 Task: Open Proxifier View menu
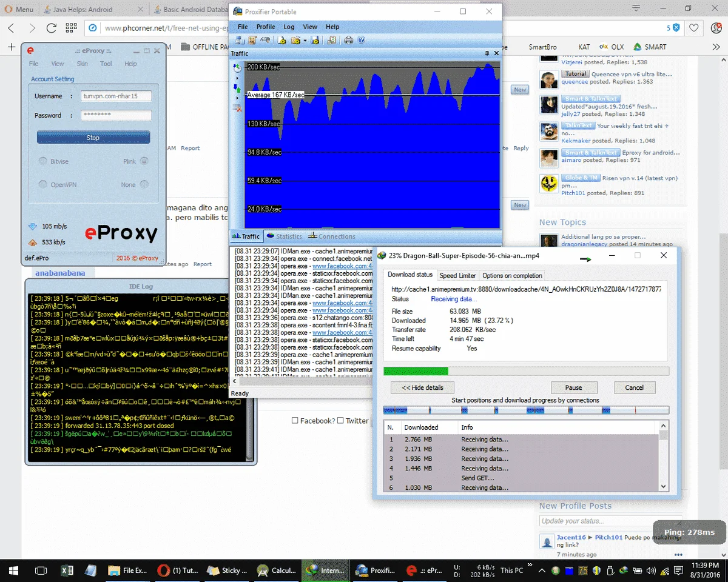tap(310, 27)
